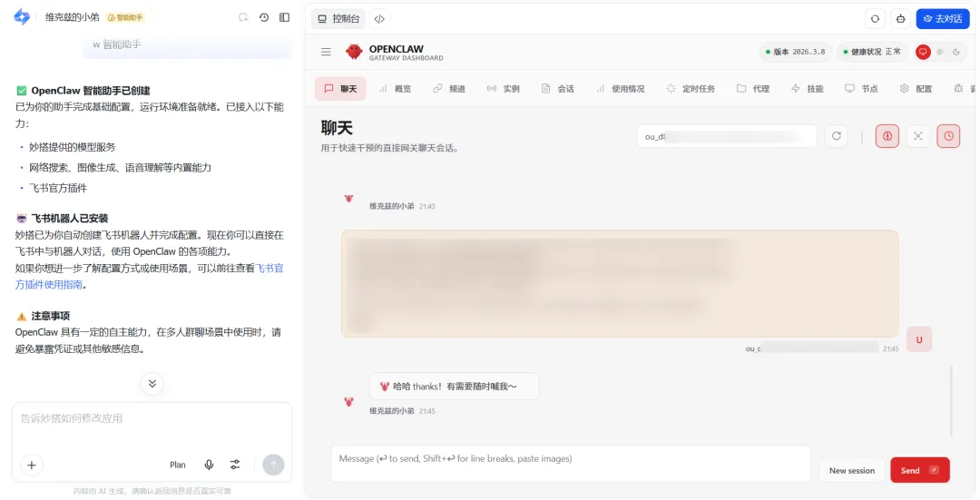Toggle the brain thinking icon button

tap(887, 135)
